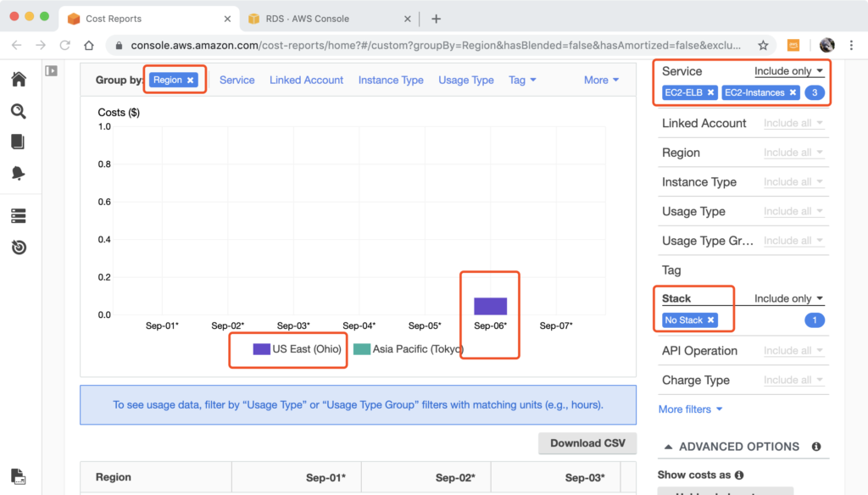
Task: Open the Instance Type Include all dropdown
Action: 793,181
